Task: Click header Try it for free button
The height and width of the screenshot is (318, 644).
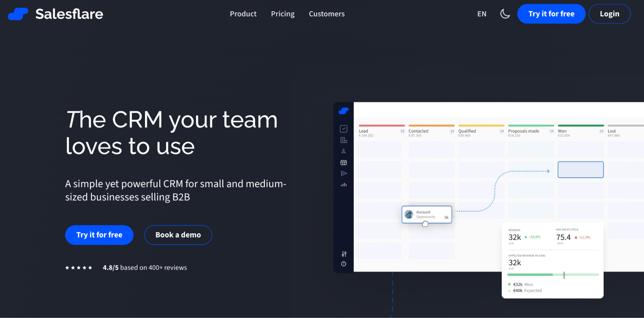Action: point(551,14)
